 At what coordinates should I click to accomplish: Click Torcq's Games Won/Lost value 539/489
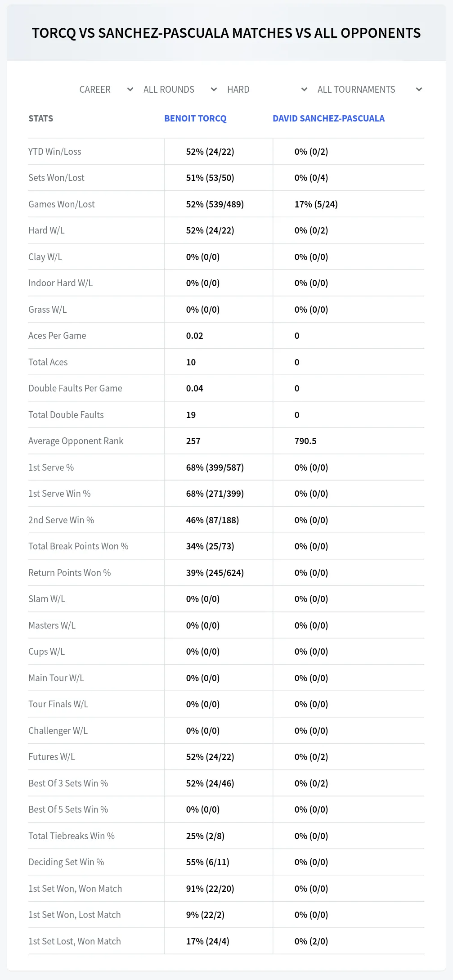215,204
